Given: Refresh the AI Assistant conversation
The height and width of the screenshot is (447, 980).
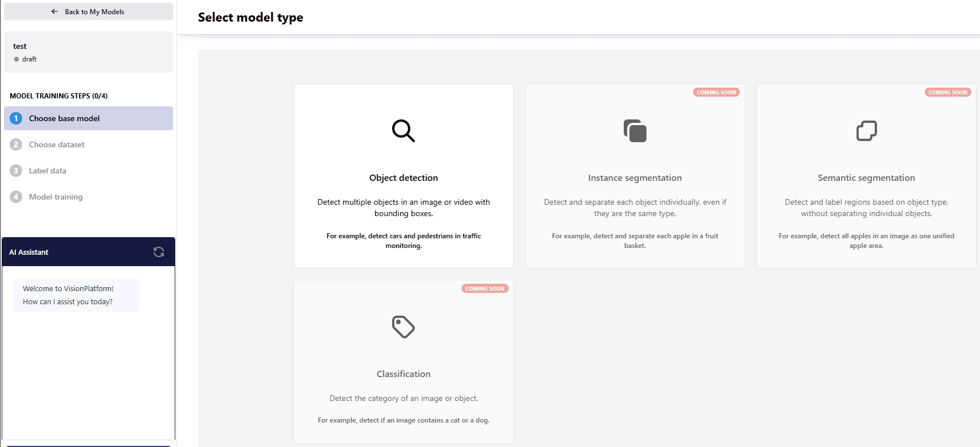Looking at the screenshot, I should [159, 252].
